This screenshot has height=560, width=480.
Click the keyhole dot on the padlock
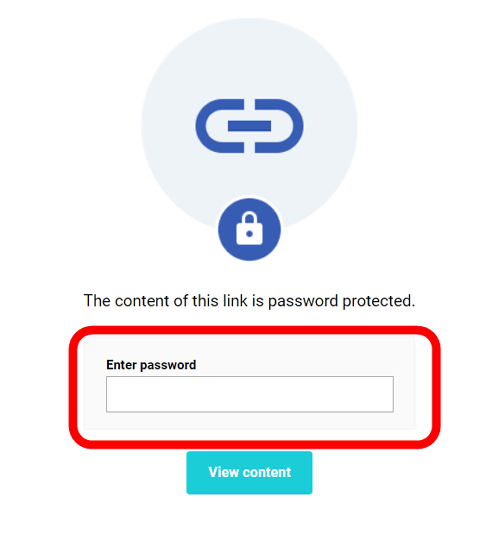click(249, 234)
